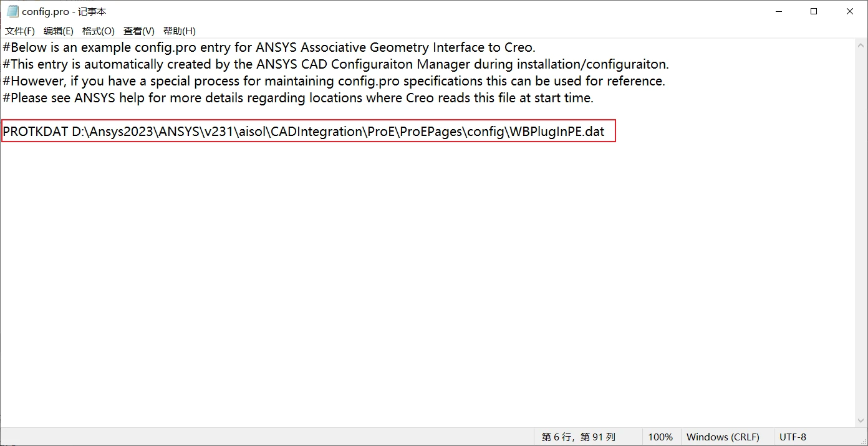This screenshot has width=868, height=446.
Task: Open the 文件(F) menu
Action: click(x=20, y=31)
